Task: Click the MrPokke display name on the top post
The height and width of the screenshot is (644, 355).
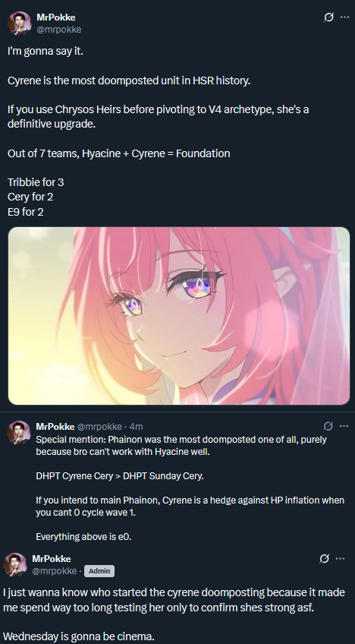Action: point(56,17)
